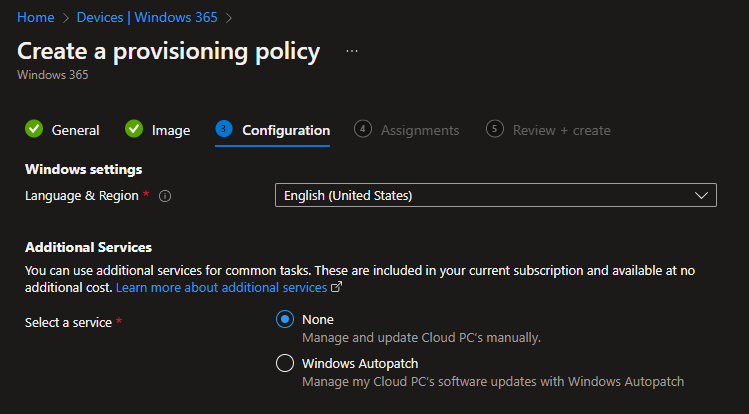Click the Image step green checkmark icon
749x414 pixels.
click(x=134, y=130)
